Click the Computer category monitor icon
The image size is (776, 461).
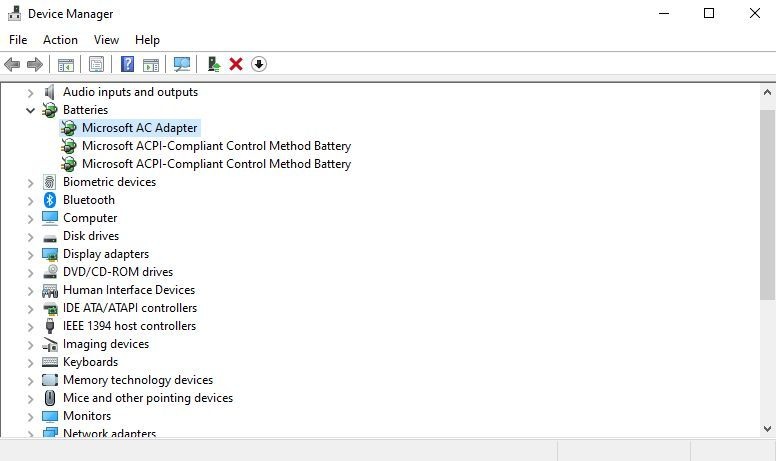click(x=49, y=218)
